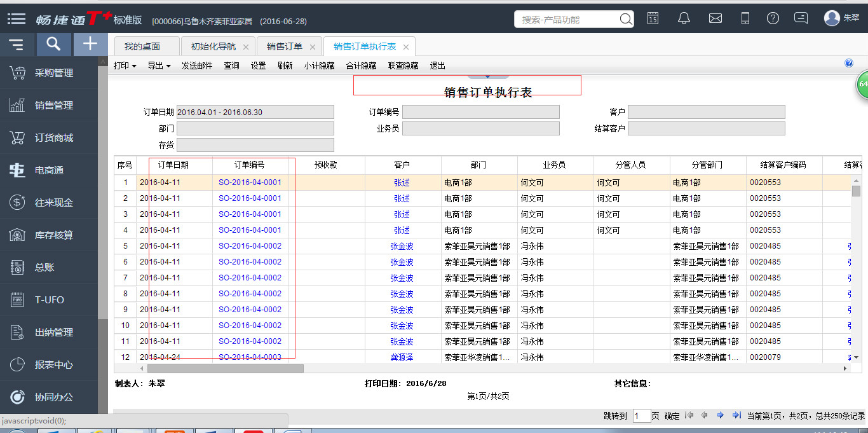Open 设置 from the toolbar
Screen dimensions: 868x433
pyautogui.click(x=258, y=65)
